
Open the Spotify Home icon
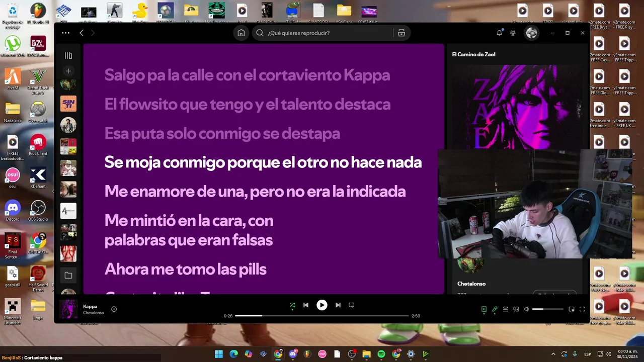(242, 33)
